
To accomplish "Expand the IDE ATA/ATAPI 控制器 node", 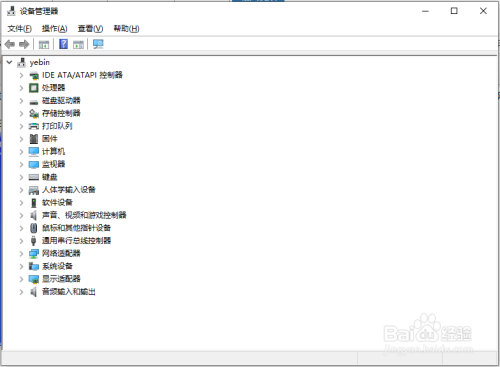I will coord(21,75).
